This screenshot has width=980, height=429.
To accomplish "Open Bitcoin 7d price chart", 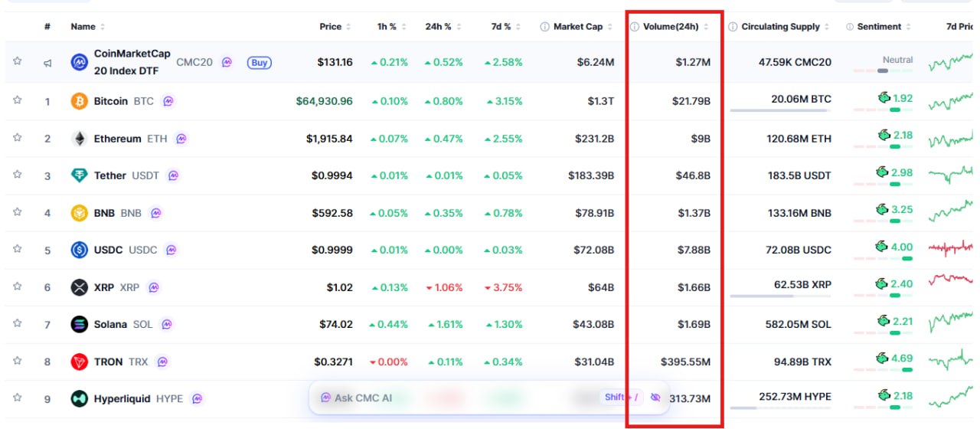I will (950, 100).
